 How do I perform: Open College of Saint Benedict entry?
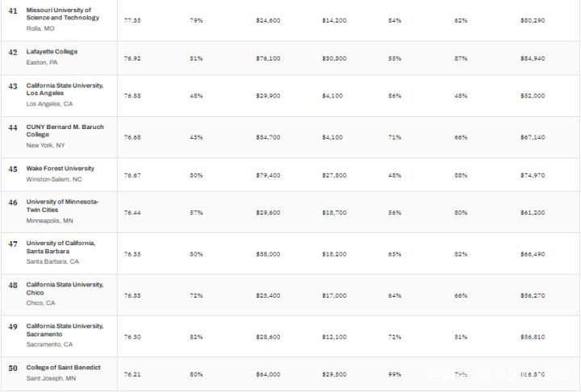pyautogui.click(x=64, y=368)
